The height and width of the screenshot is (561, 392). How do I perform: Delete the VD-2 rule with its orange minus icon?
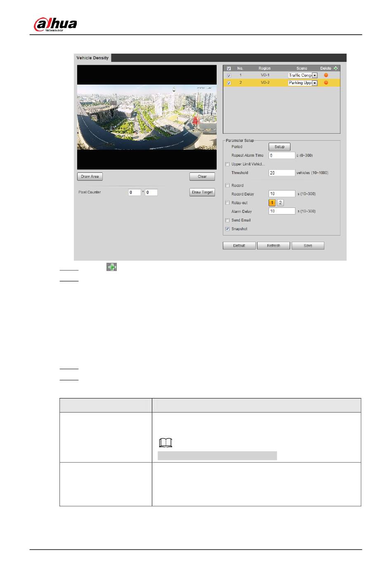(x=326, y=82)
